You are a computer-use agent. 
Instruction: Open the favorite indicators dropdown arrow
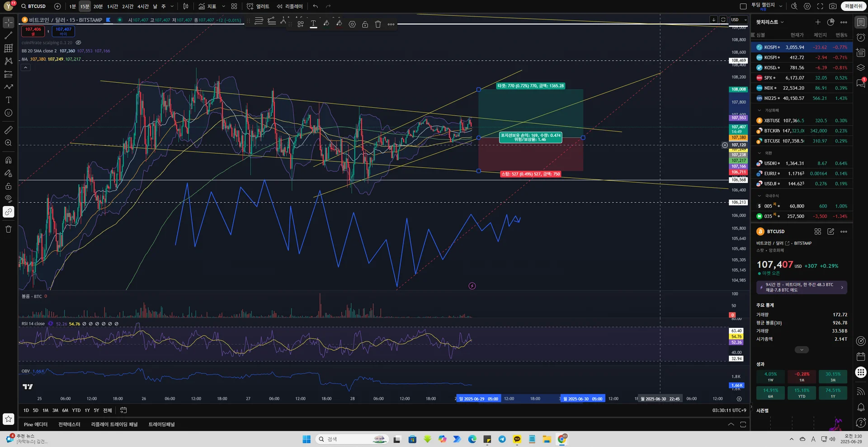pyautogui.click(x=223, y=6)
